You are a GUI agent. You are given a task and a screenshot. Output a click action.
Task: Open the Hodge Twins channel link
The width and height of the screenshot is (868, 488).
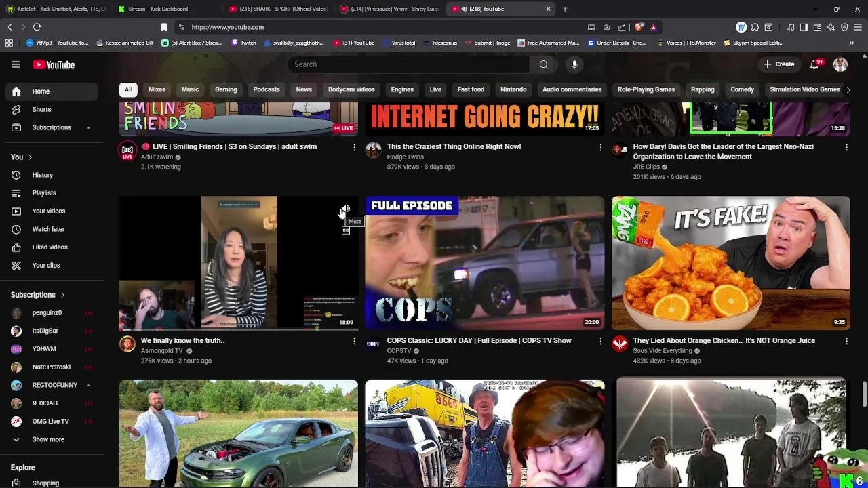[405, 157]
